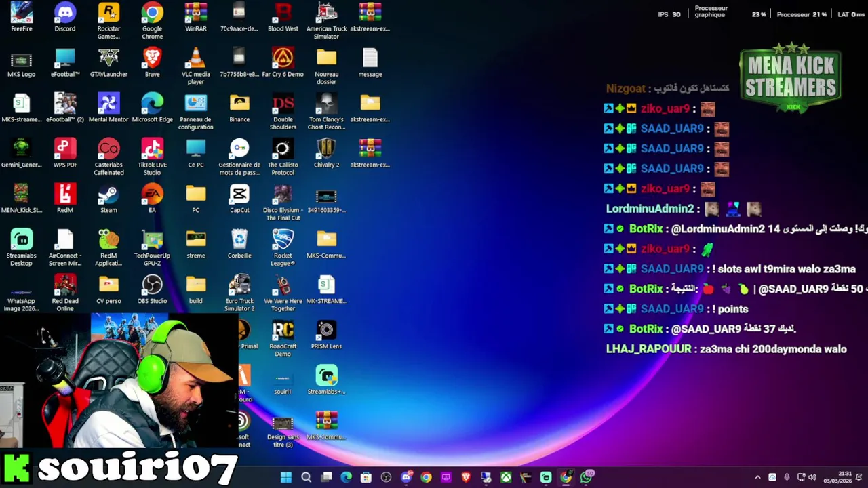Launch OBS Studio from the desktop

pyautogui.click(x=152, y=289)
